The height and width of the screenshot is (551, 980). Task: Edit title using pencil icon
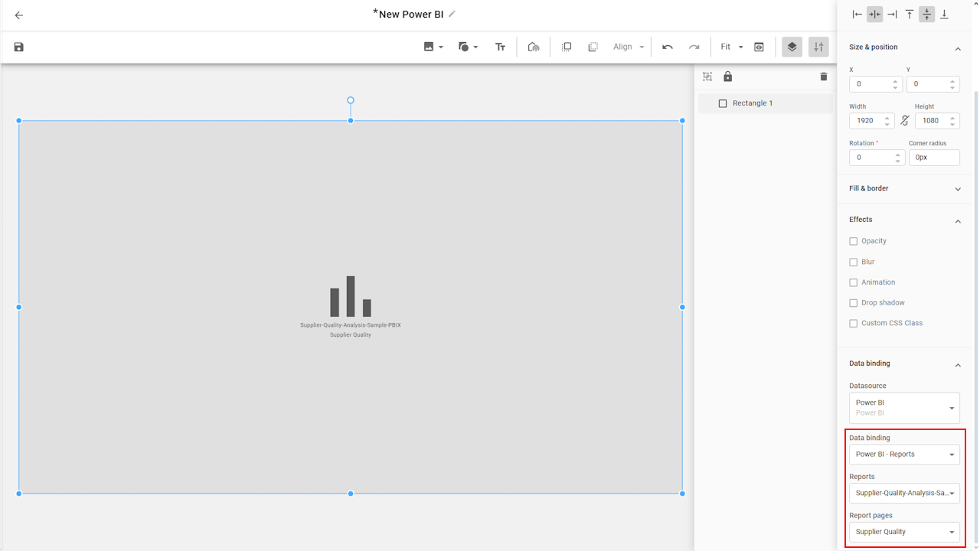coord(452,15)
